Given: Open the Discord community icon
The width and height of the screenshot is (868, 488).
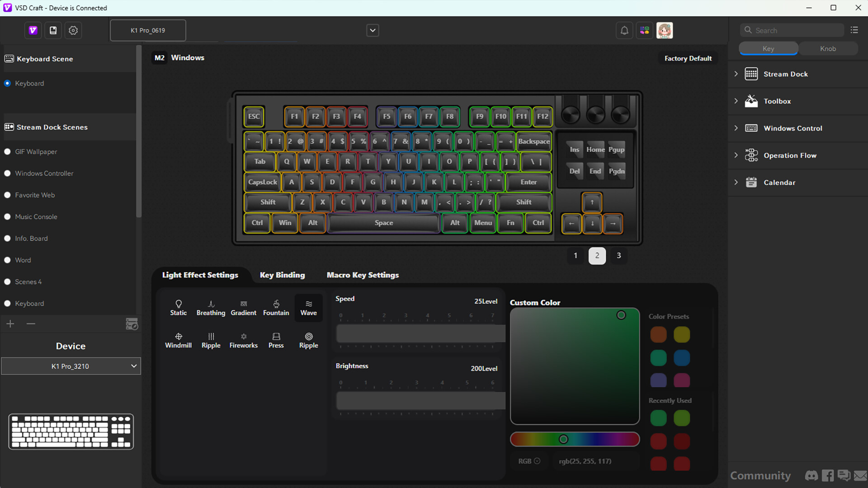Looking at the screenshot, I should click(811, 475).
